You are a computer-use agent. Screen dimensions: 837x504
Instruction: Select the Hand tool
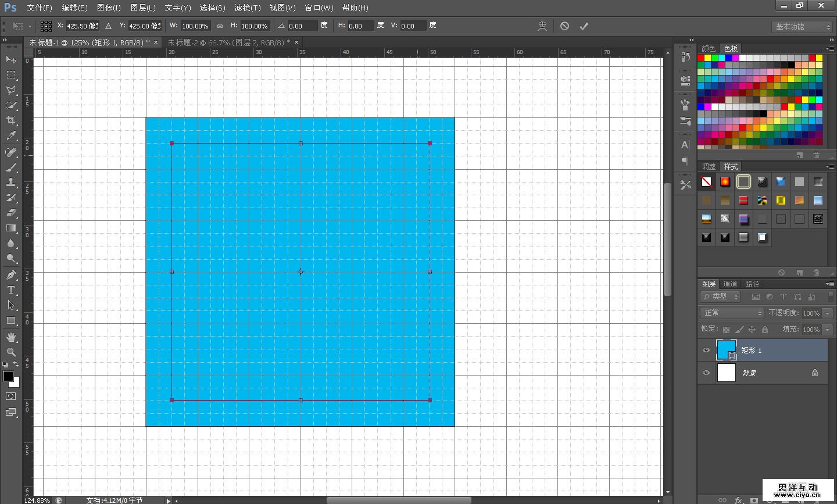point(11,337)
